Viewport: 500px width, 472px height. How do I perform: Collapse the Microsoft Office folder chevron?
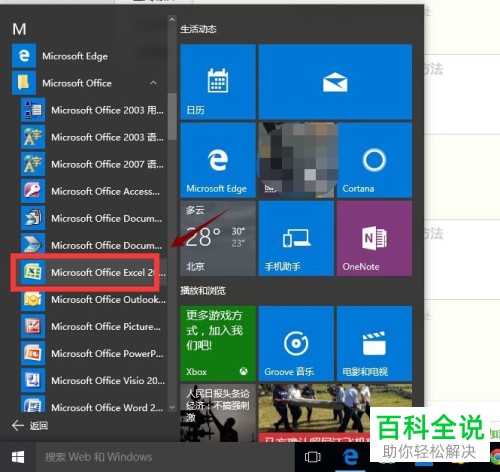click(x=153, y=83)
